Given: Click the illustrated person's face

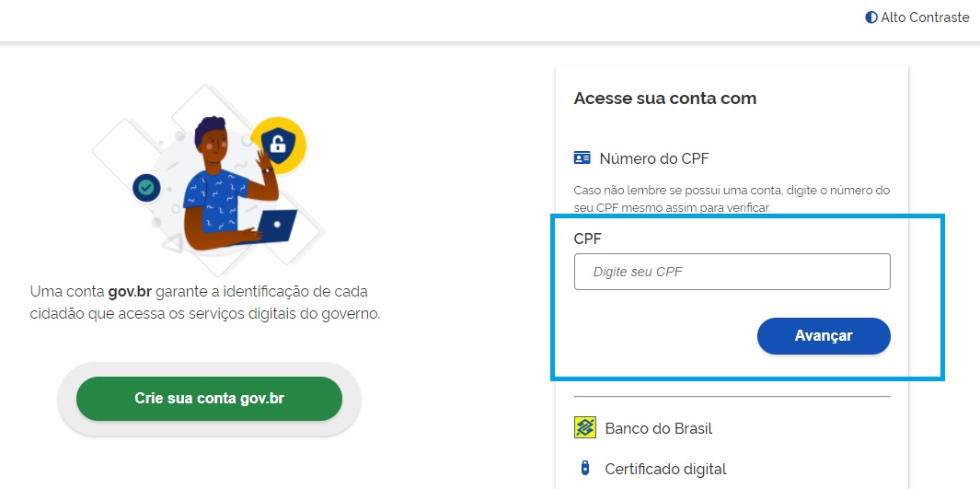Looking at the screenshot, I should pos(213,149).
